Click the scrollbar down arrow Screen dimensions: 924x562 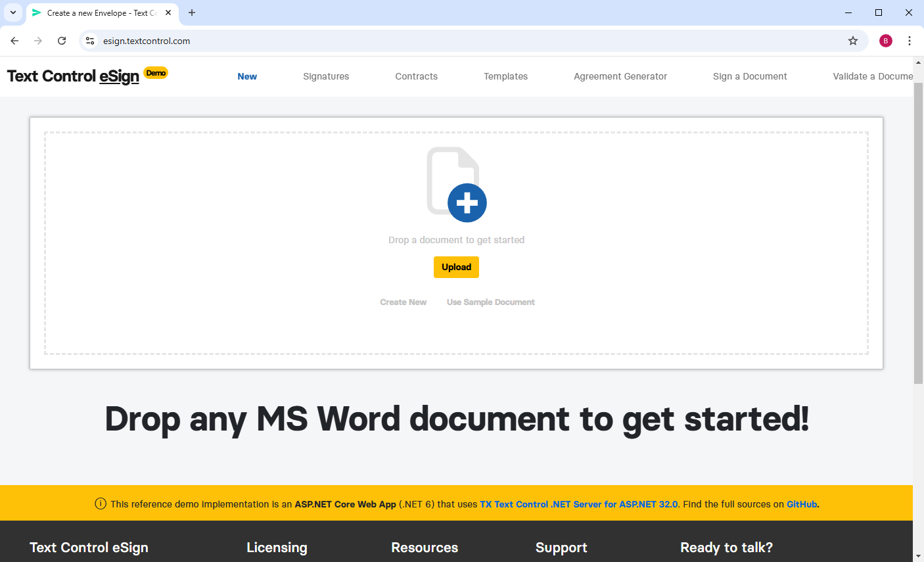tap(918, 556)
